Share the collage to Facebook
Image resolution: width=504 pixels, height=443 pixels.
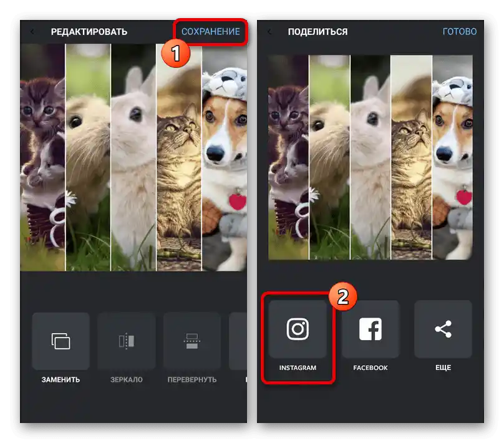click(371, 329)
